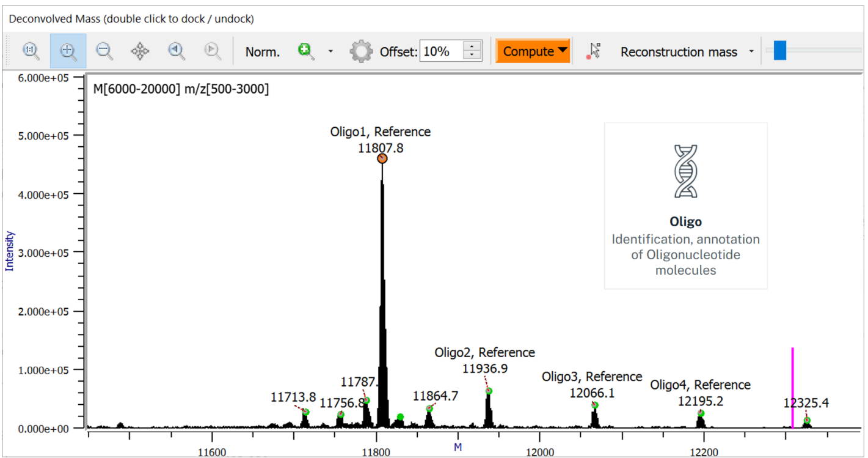Click the 'Oligo3, Reference' label text
The image size is (868, 458).
(592, 376)
